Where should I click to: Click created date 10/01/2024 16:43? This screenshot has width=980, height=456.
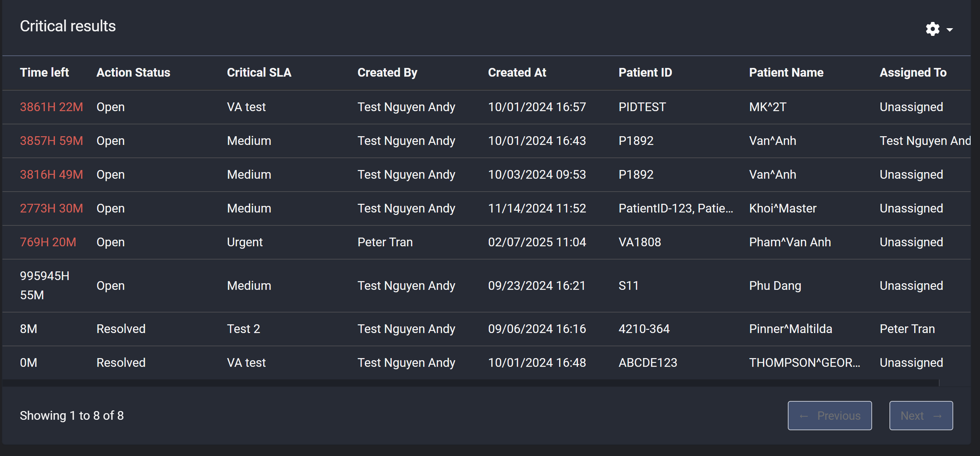[x=537, y=141]
